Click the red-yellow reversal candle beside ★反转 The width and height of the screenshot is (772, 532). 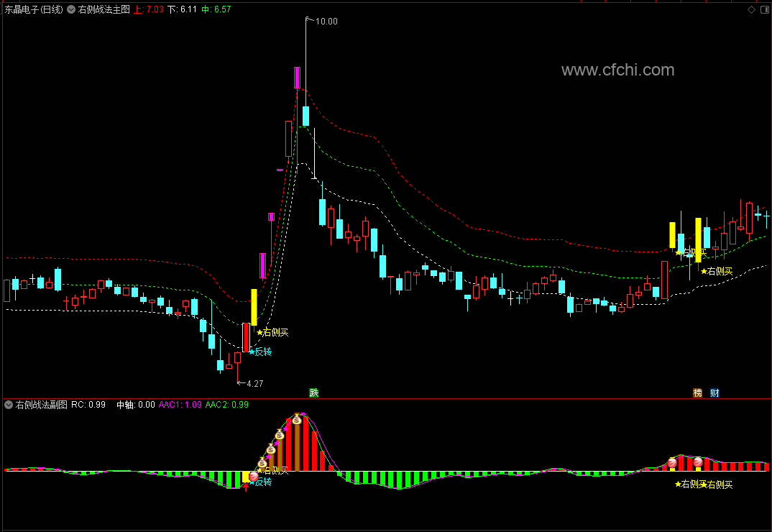click(x=246, y=337)
